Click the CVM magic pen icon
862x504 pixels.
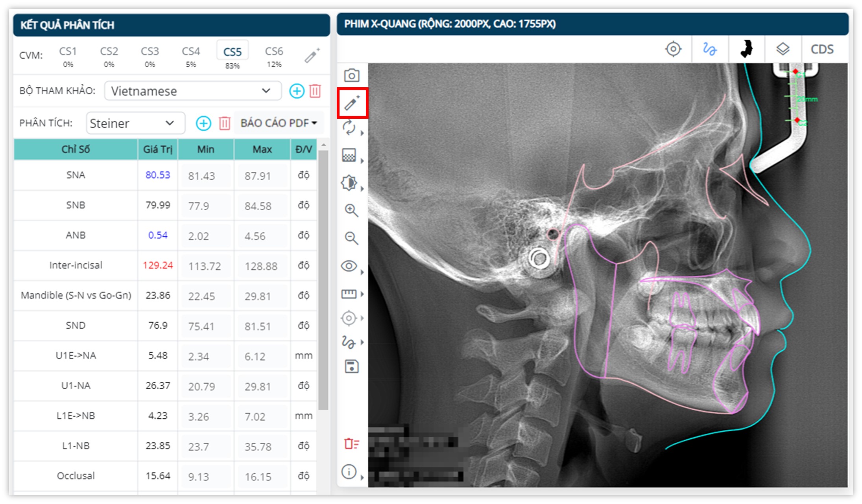(312, 56)
